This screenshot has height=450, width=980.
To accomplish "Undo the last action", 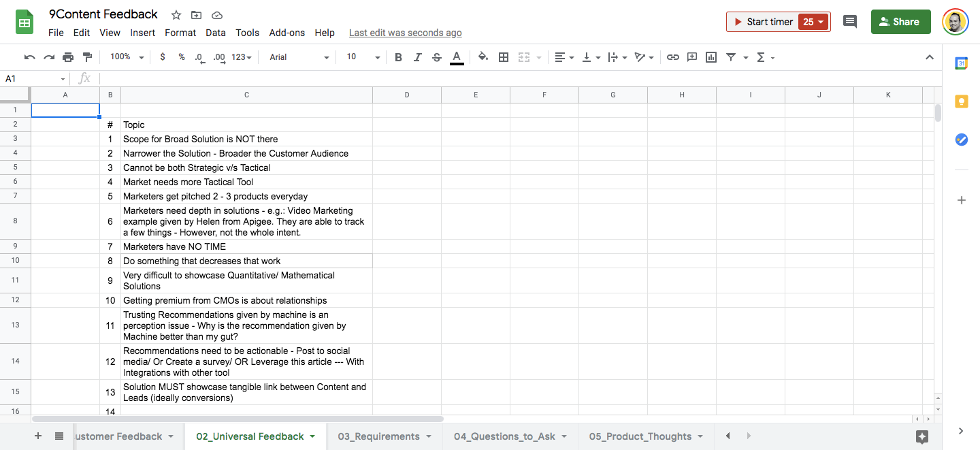I will (x=29, y=57).
